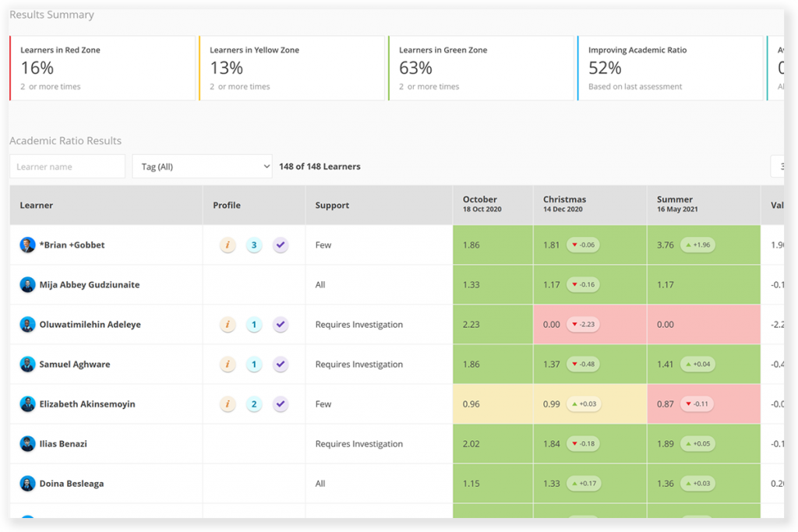Image resolution: width=798 pixels, height=532 pixels.
Task: Open Doina Besleaga learner name
Action: [72, 484]
